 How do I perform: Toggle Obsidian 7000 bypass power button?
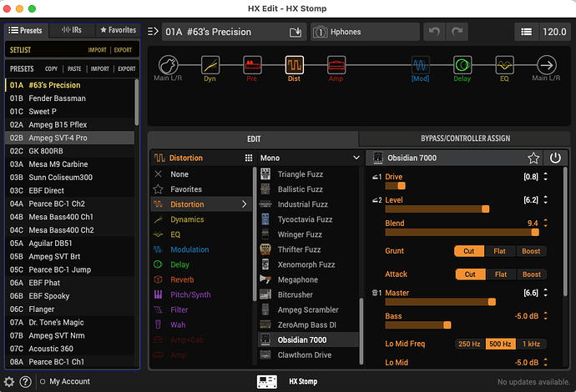(555, 158)
